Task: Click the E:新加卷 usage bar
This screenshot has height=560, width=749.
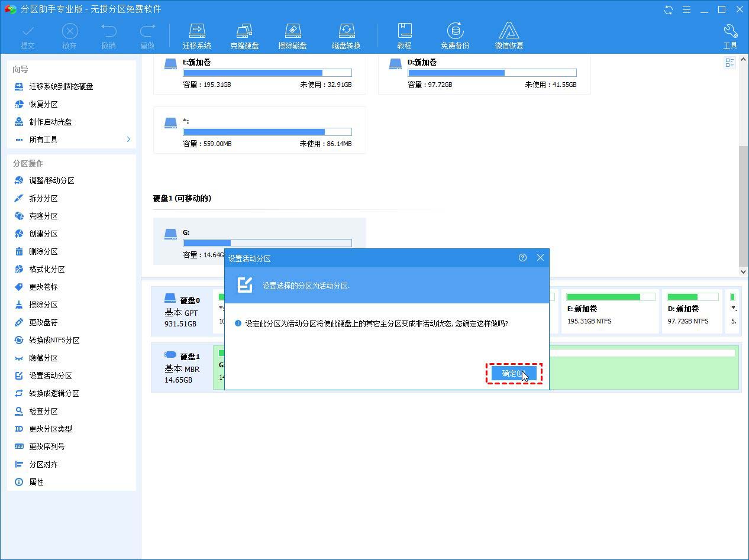Action: [x=267, y=73]
